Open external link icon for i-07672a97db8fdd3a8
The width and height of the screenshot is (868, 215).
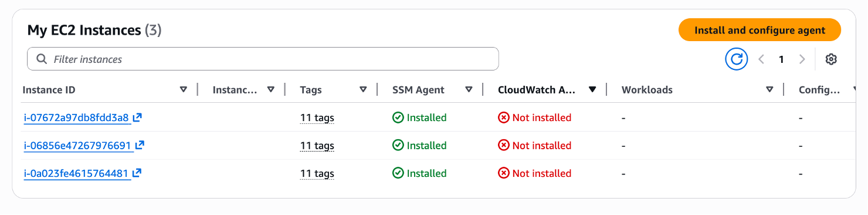[137, 117]
